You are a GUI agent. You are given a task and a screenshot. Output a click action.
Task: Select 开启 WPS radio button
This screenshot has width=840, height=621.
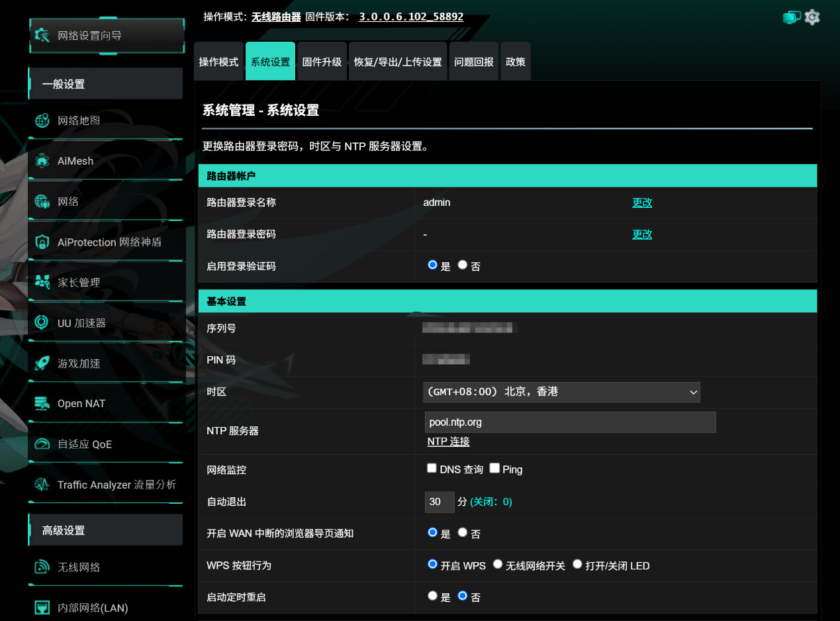[432, 564]
